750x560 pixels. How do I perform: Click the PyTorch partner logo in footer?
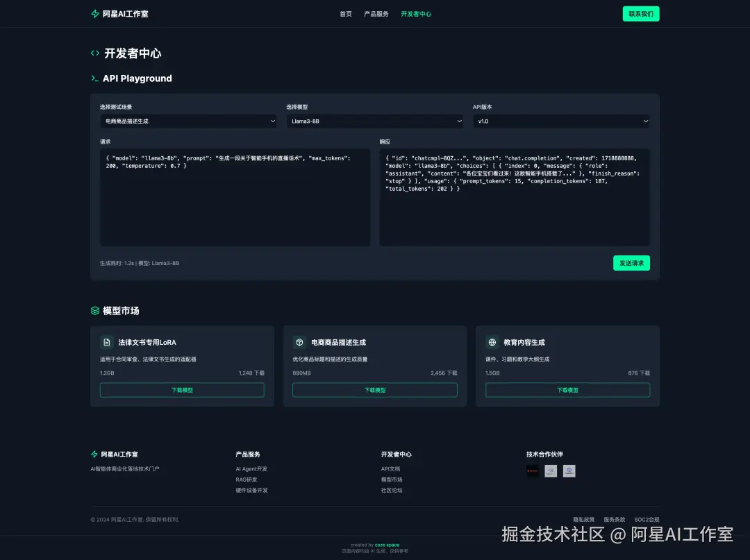[x=533, y=470]
